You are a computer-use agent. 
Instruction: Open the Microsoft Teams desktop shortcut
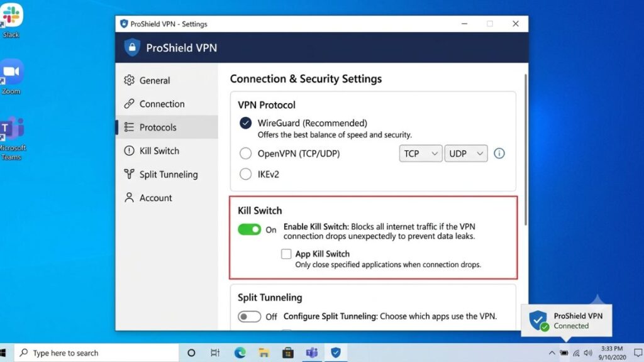pos(13,139)
